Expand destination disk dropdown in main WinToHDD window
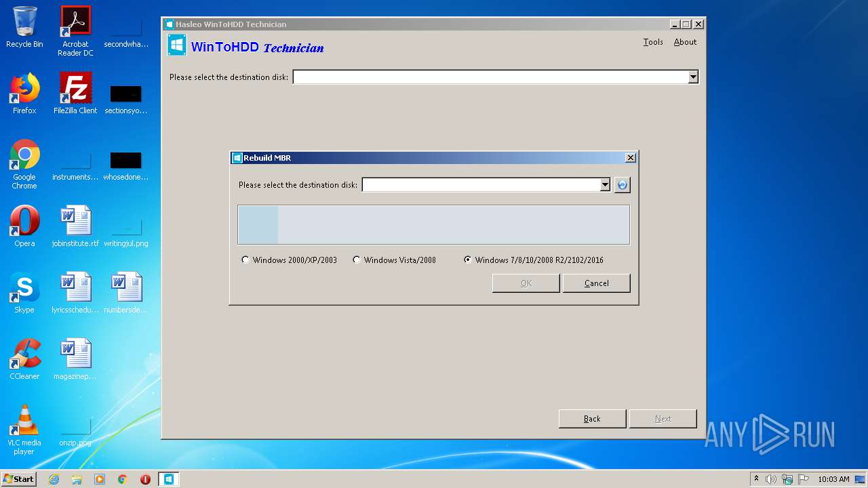 [x=693, y=77]
